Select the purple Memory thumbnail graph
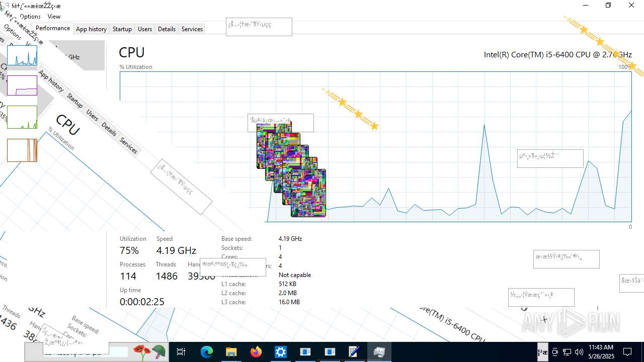 click(22, 85)
